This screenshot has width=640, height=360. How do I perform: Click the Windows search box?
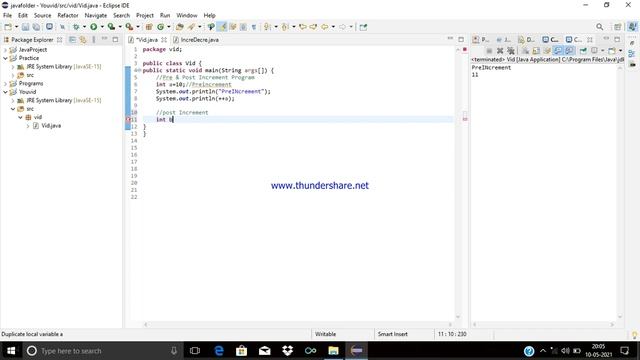[x=102, y=351]
